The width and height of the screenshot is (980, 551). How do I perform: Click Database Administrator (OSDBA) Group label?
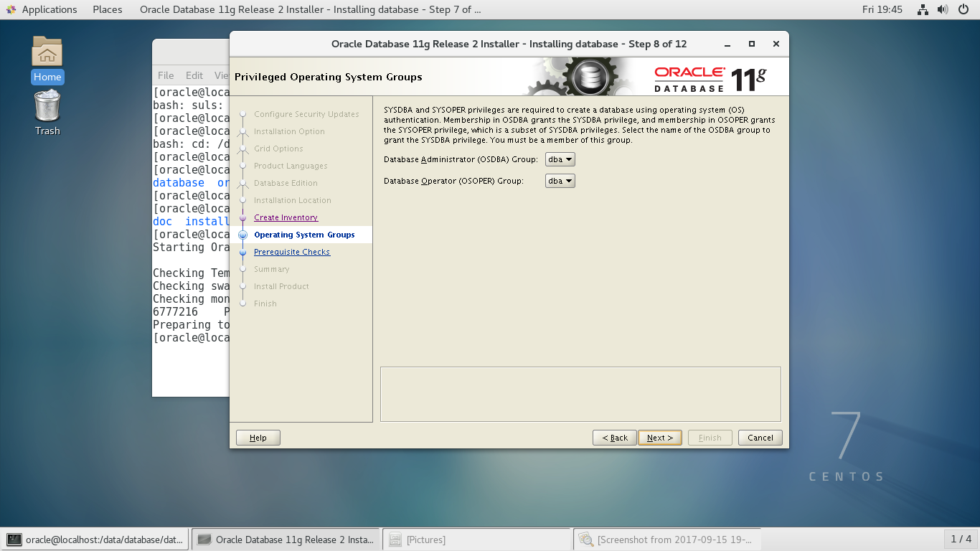pyautogui.click(x=461, y=159)
